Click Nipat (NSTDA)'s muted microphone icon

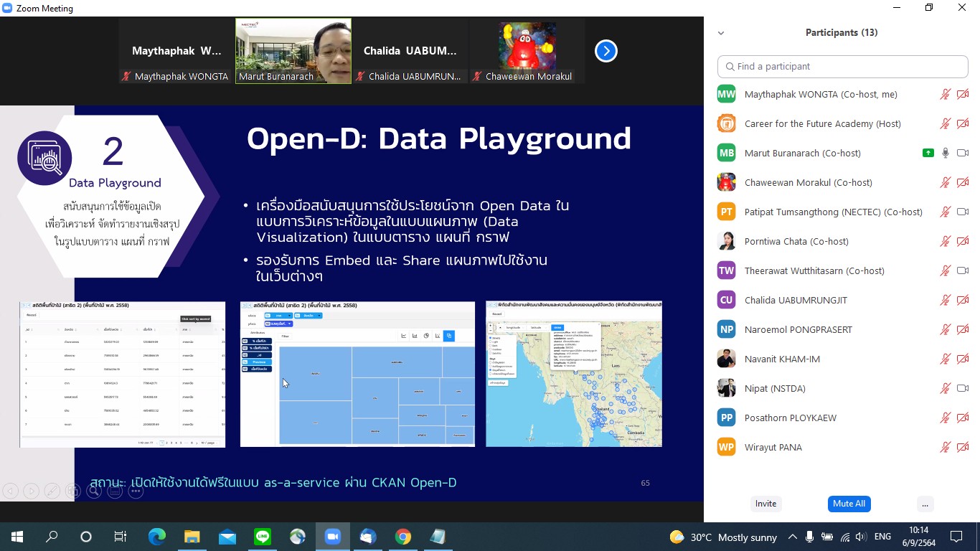pyautogui.click(x=946, y=388)
